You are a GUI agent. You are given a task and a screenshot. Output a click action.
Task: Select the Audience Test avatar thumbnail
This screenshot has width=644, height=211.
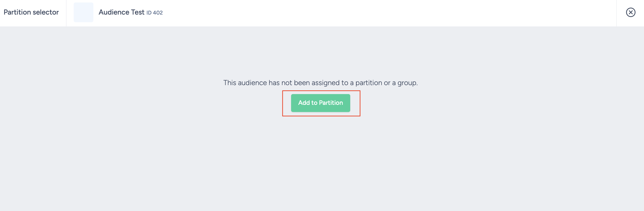point(83,12)
